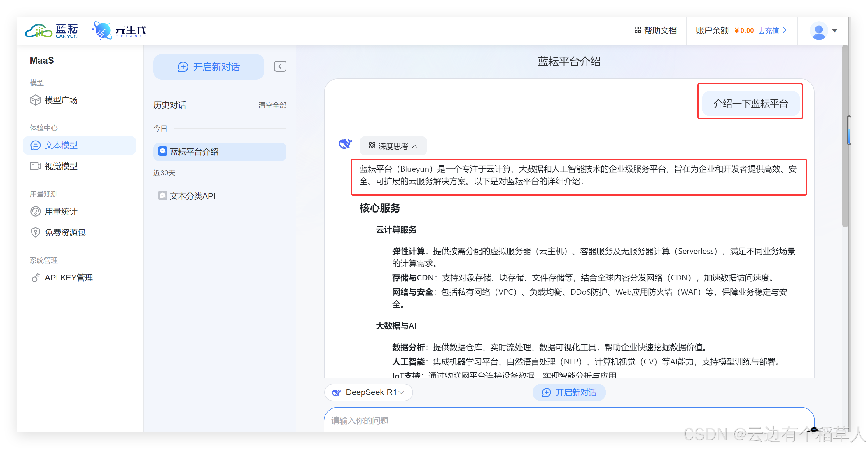This screenshot has width=868, height=449.
Task: Open 免费资源包 menu item
Action: coord(65,232)
